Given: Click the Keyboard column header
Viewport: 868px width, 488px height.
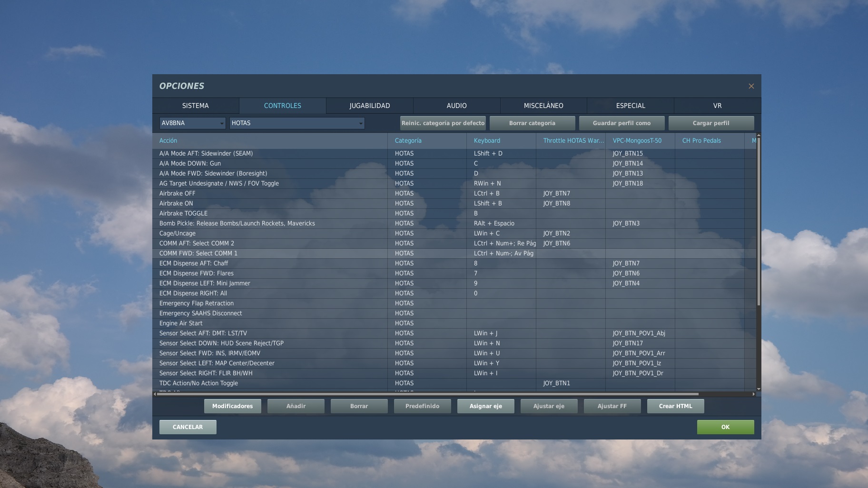Looking at the screenshot, I should (x=502, y=141).
